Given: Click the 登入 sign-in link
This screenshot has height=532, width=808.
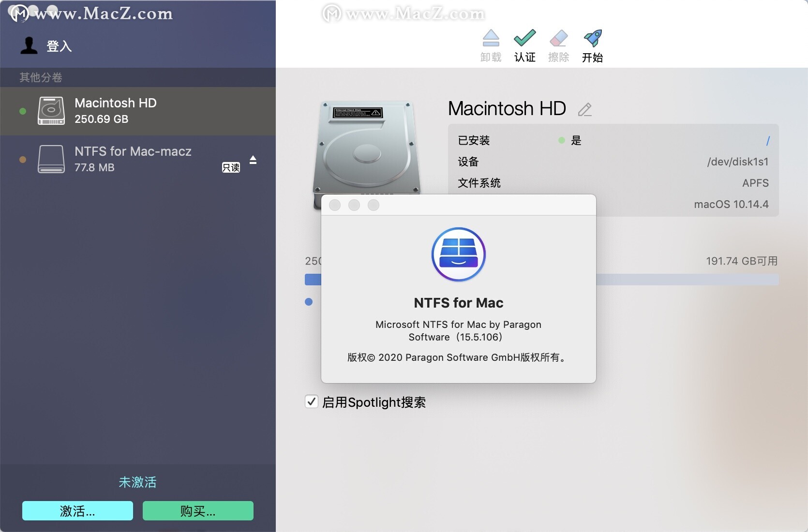Looking at the screenshot, I should pyautogui.click(x=59, y=46).
